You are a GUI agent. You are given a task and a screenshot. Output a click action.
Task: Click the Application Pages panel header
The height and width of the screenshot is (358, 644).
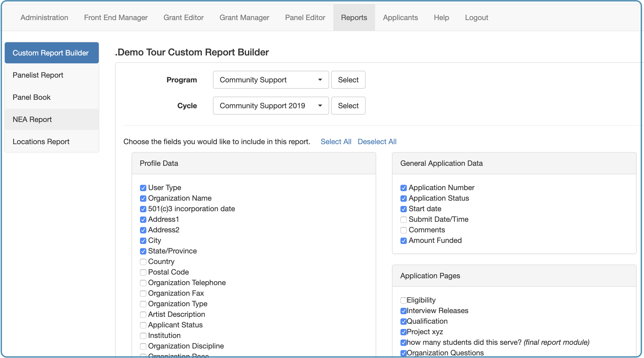tap(514, 276)
